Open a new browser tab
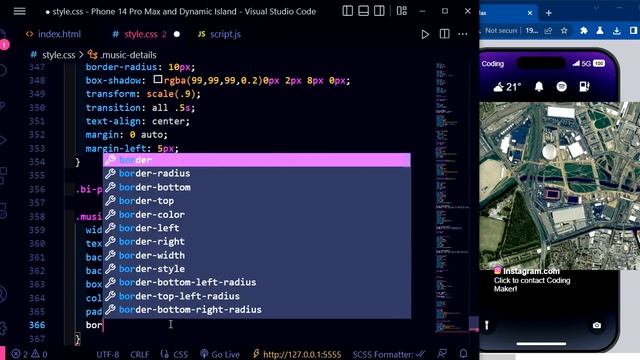This screenshot has height=360, width=640. [549, 13]
